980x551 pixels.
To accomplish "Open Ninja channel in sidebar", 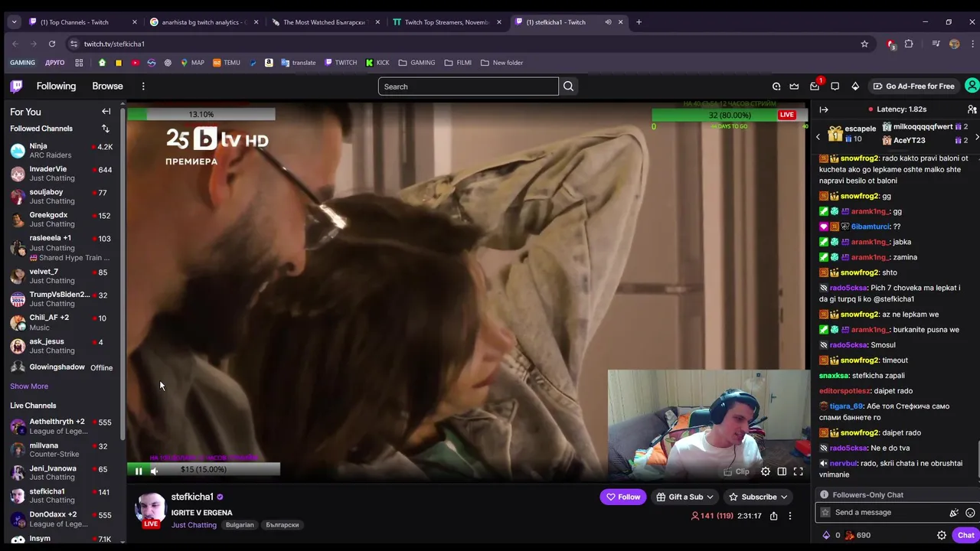I will [61, 151].
